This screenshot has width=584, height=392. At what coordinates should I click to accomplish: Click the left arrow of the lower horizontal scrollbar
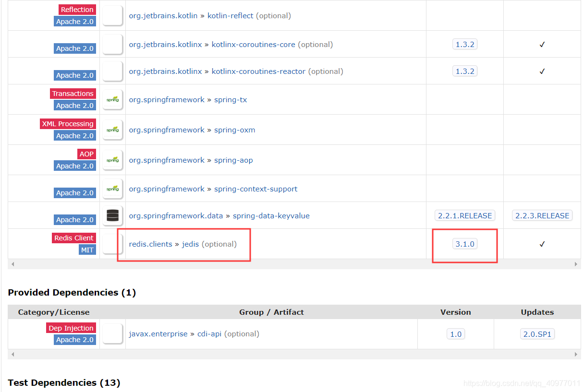tap(12, 354)
